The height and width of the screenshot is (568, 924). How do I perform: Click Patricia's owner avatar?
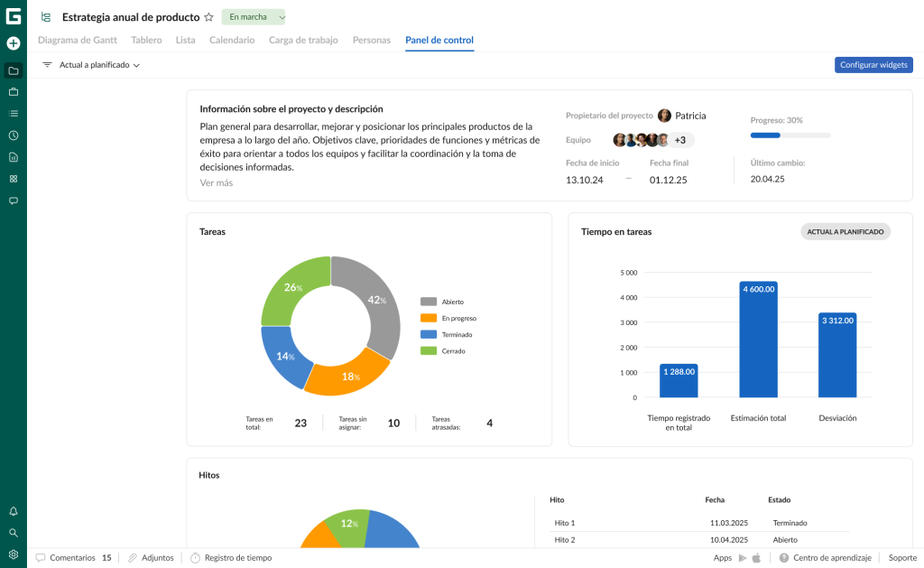[664, 116]
